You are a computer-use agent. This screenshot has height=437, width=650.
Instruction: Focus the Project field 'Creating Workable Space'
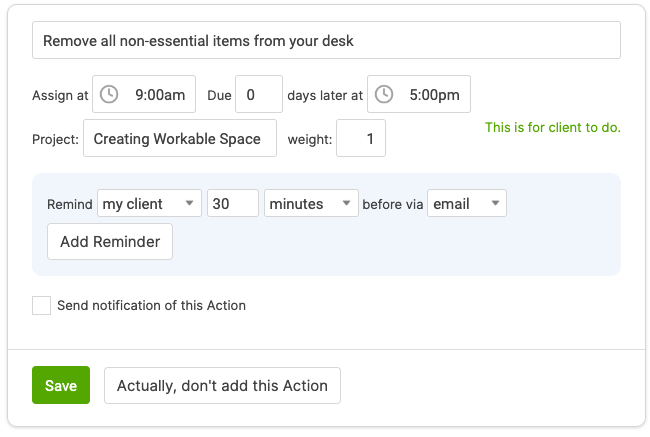[180, 139]
